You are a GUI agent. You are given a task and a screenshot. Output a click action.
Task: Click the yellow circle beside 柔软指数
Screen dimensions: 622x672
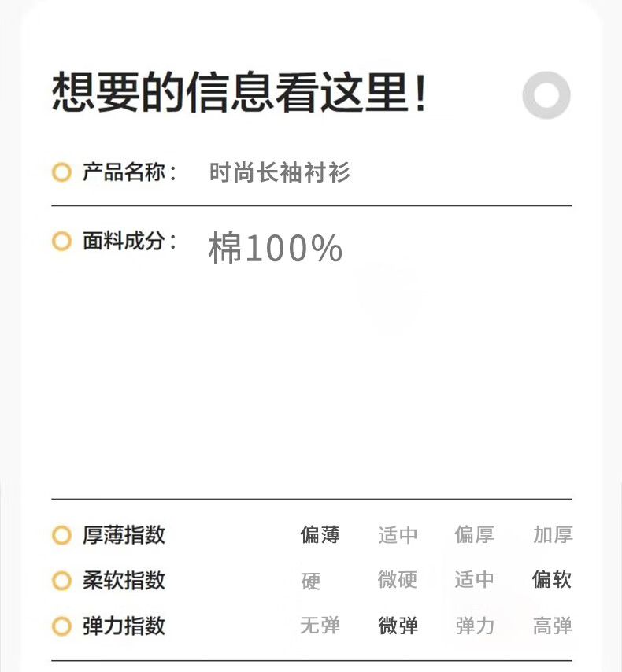coord(61,581)
